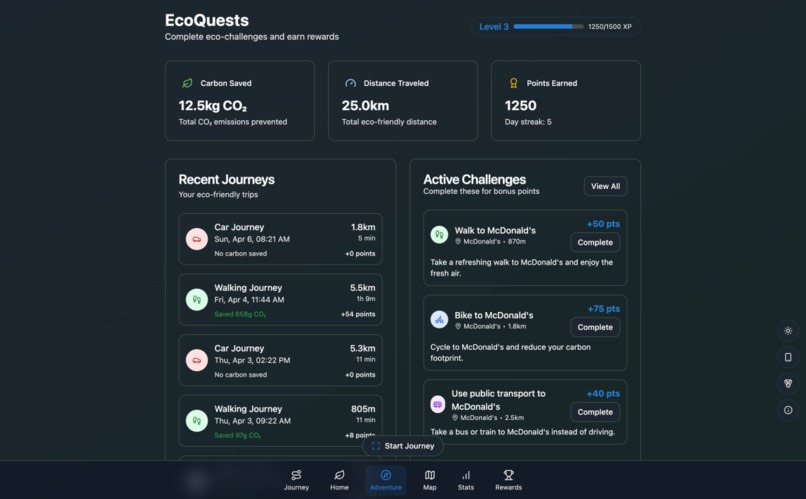Click the badge icon on right edge

point(788,383)
